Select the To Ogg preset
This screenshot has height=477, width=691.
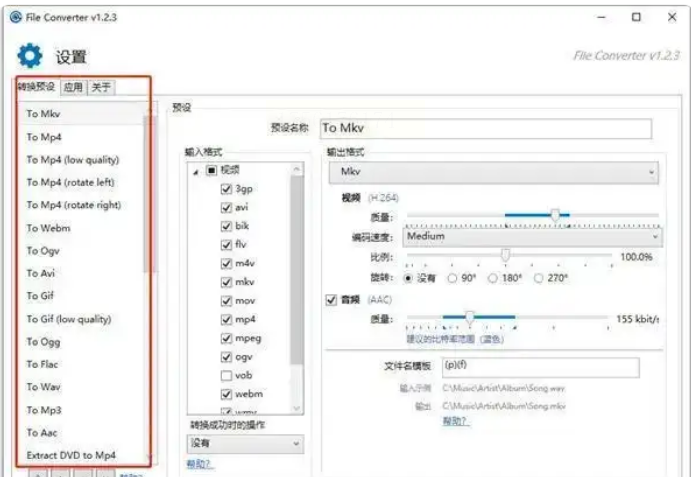pyautogui.click(x=82, y=342)
